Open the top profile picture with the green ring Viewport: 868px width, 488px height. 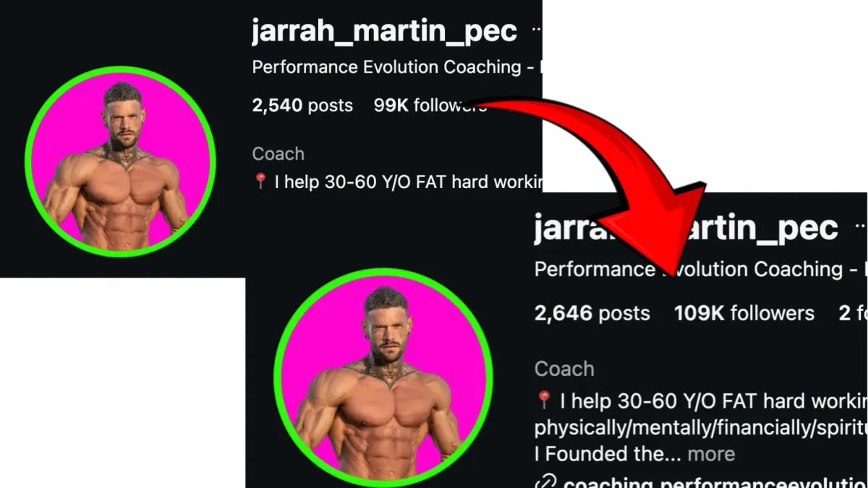[x=120, y=160]
